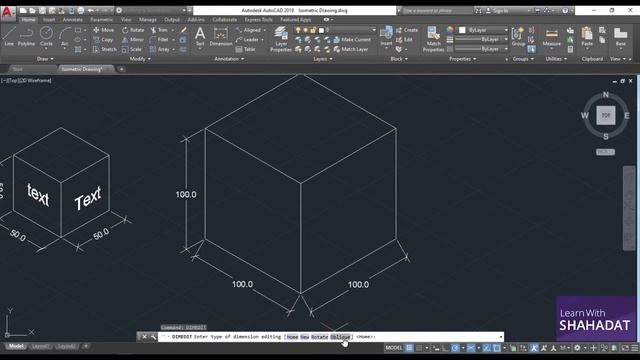Click the Copy tool in Modify panel

pos(103,40)
